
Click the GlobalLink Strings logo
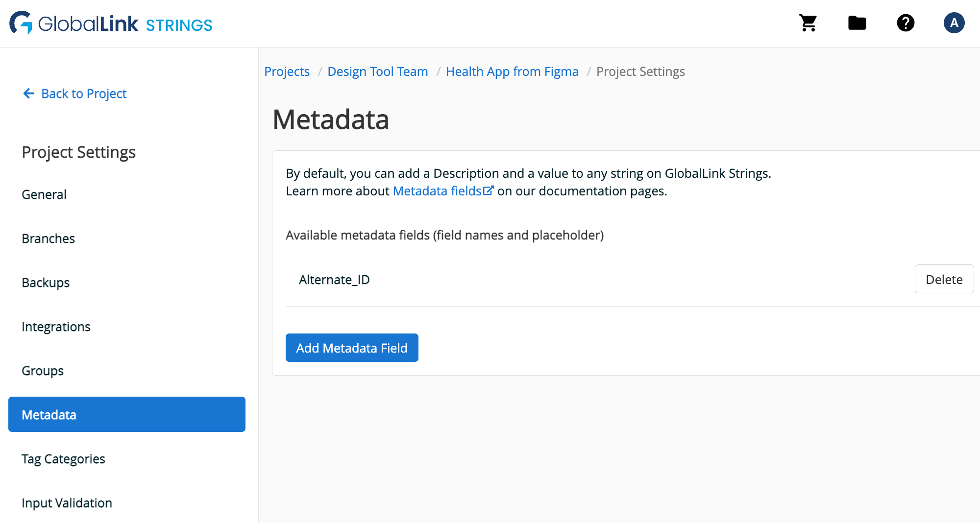click(111, 23)
